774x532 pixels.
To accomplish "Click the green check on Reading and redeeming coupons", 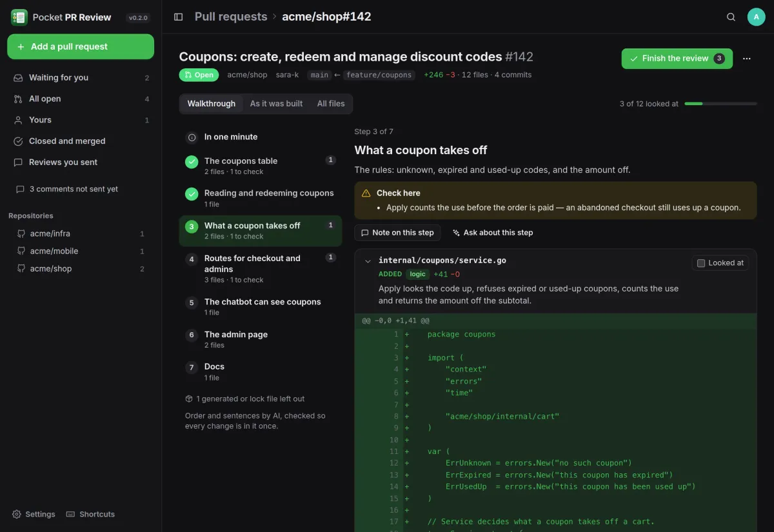I will click(192, 194).
